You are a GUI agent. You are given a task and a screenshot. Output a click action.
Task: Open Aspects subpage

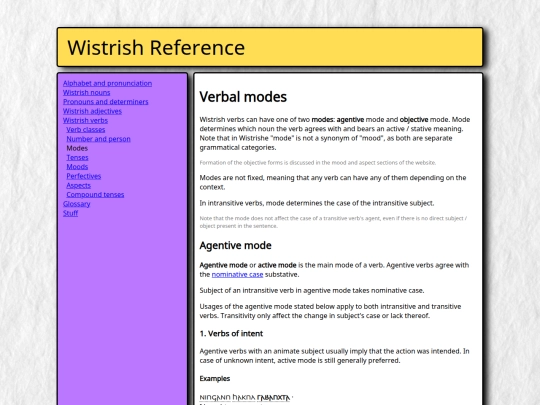pos(79,186)
